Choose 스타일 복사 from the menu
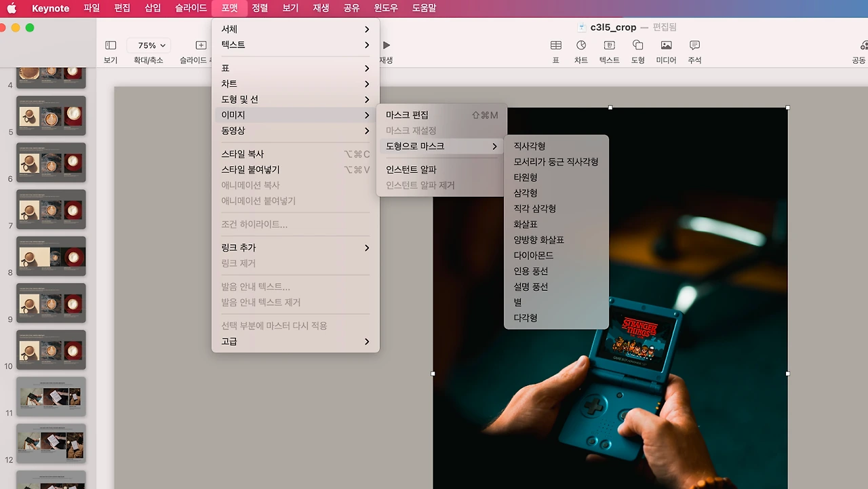868x489 pixels. [x=296, y=154]
